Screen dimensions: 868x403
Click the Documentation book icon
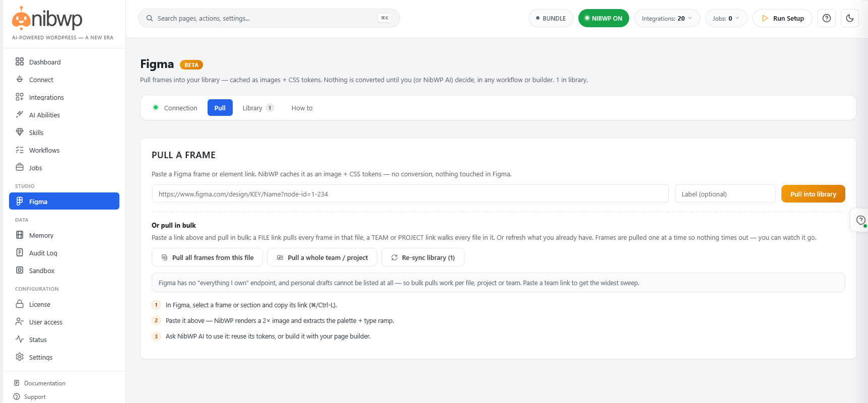tap(17, 383)
